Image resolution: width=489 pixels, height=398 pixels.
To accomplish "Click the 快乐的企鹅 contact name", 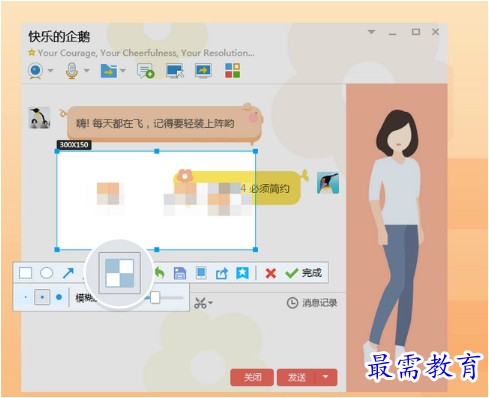I will click(x=59, y=36).
